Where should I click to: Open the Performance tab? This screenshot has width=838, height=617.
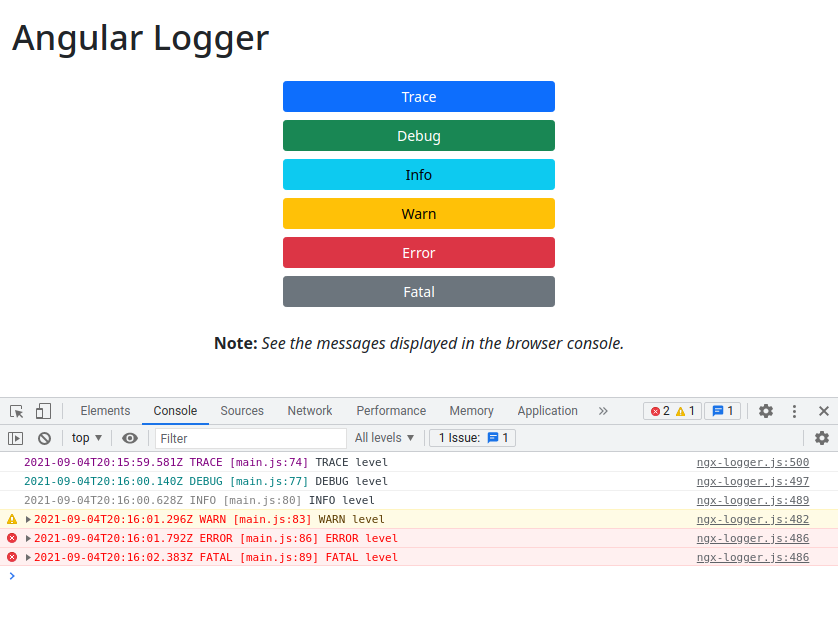391,411
